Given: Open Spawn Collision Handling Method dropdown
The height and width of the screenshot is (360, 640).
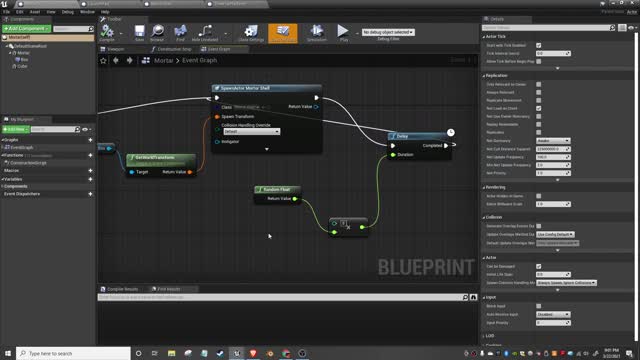Looking at the screenshot, I should tap(567, 283).
